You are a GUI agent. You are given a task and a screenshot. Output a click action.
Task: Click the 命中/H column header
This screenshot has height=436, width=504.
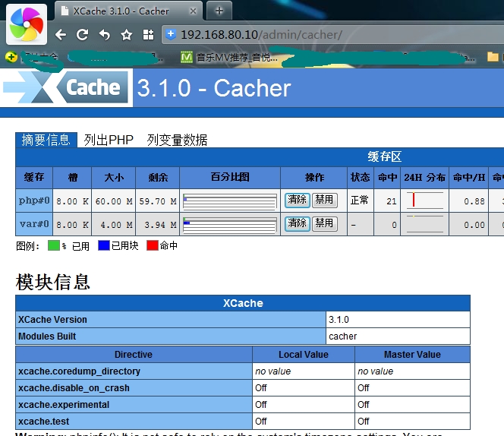468,177
